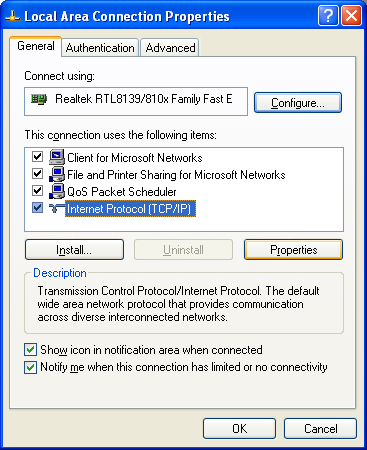The image size is (367, 450).
Task: Open the Advanced tab
Action: coord(170,48)
